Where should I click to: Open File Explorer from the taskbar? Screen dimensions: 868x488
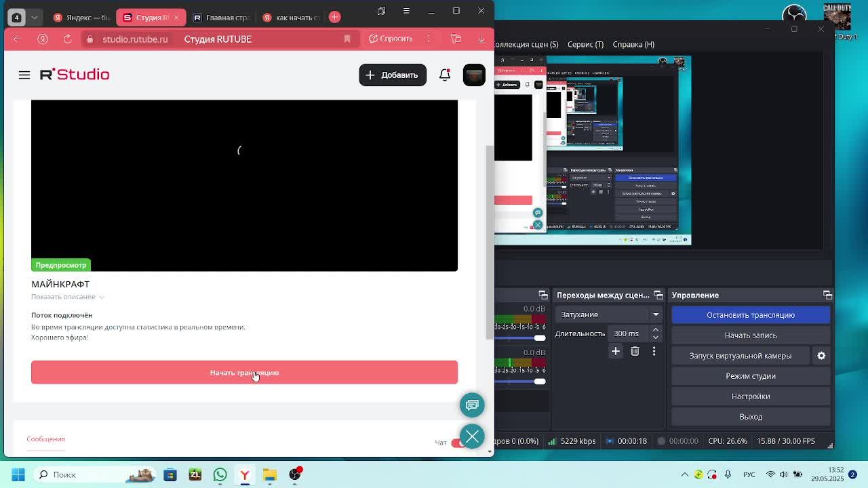point(270,474)
